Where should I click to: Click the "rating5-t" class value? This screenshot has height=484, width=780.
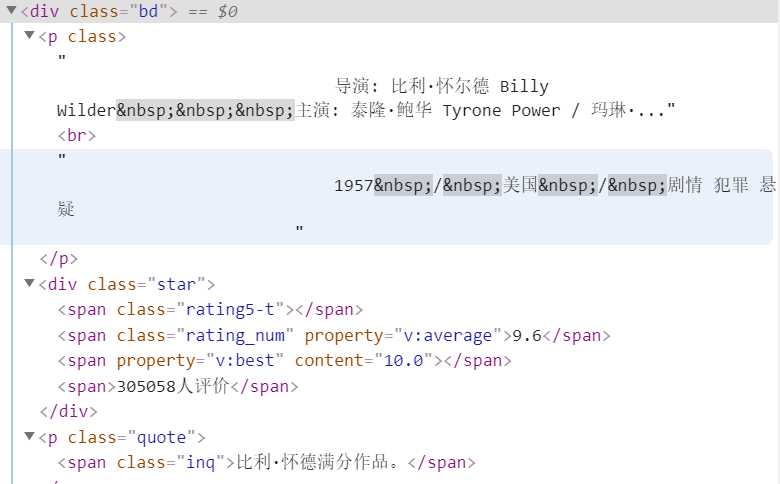(x=230, y=309)
